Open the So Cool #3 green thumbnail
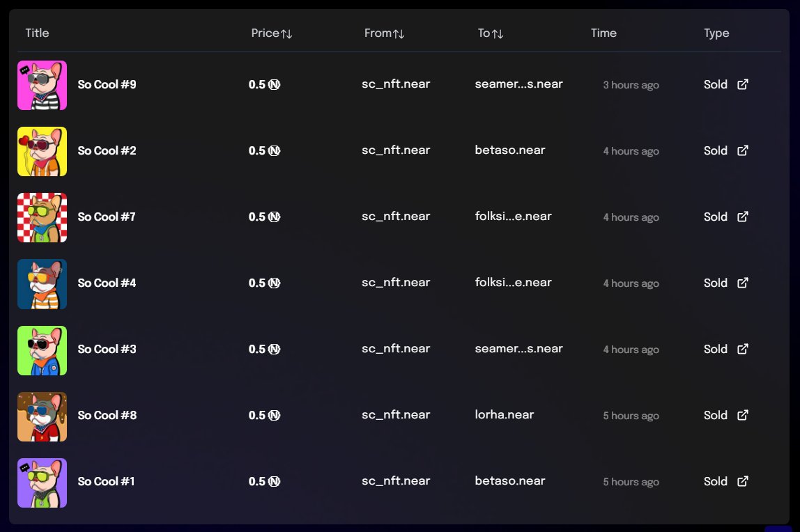 pyautogui.click(x=42, y=350)
